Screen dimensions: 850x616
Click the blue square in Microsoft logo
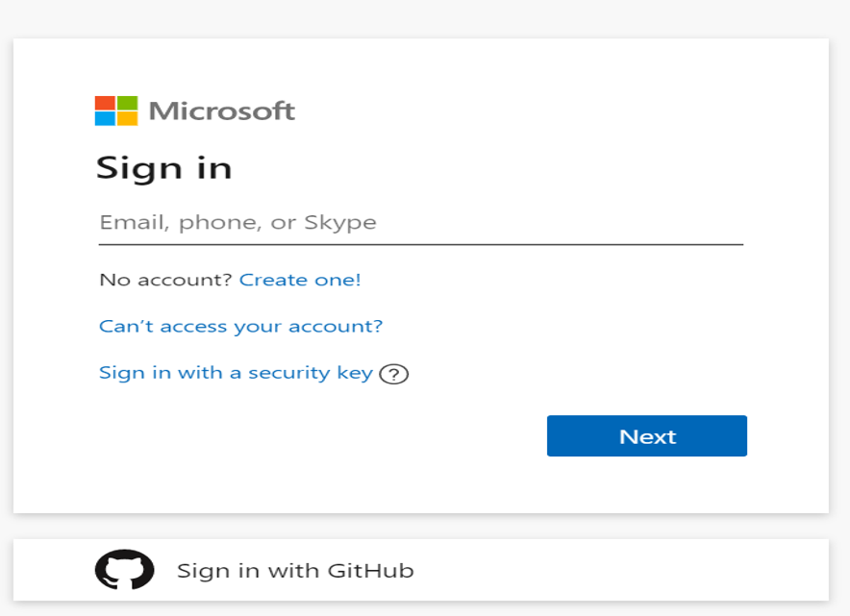point(105,119)
